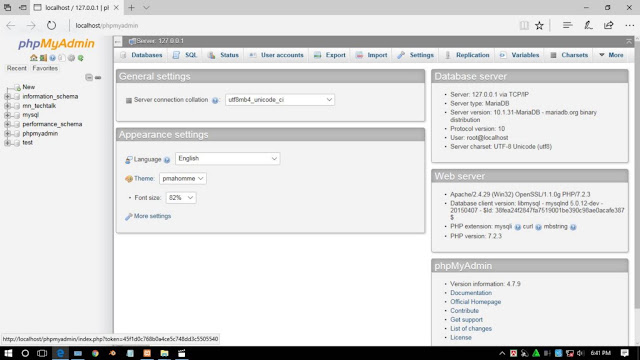Add page to favorites star icon
Image resolution: width=640 pixels, height=360 pixels.
tap(540, 25)
